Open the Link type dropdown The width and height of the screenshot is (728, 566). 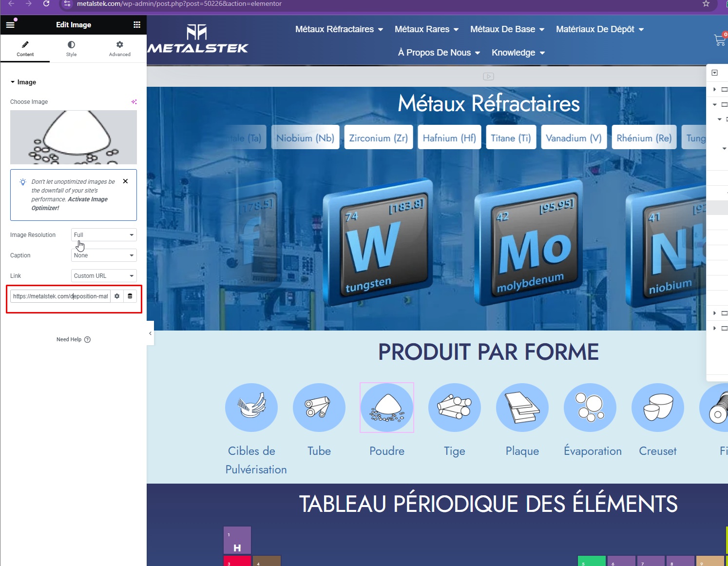pos(104,275)
